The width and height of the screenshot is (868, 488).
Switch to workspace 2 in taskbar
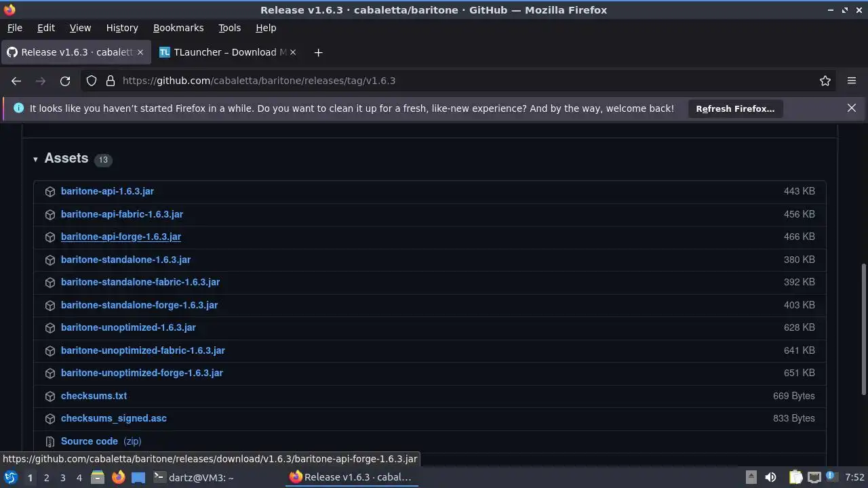click(46, 477)
